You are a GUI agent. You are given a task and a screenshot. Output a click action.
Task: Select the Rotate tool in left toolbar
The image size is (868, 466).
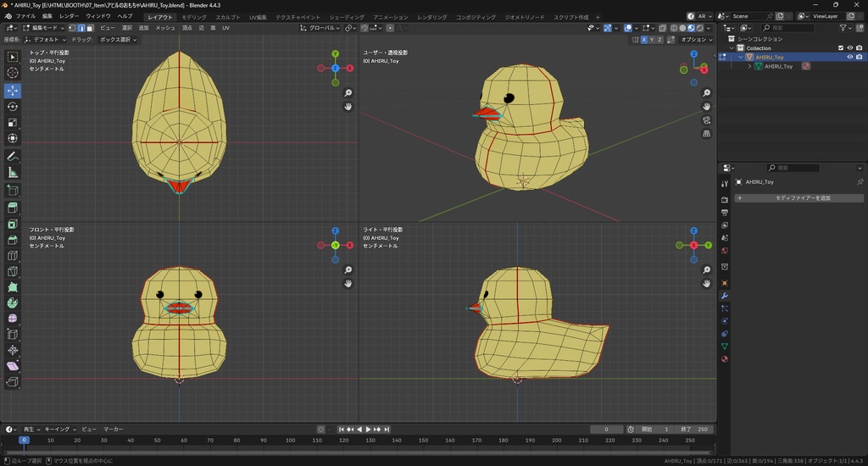(13, 107)
